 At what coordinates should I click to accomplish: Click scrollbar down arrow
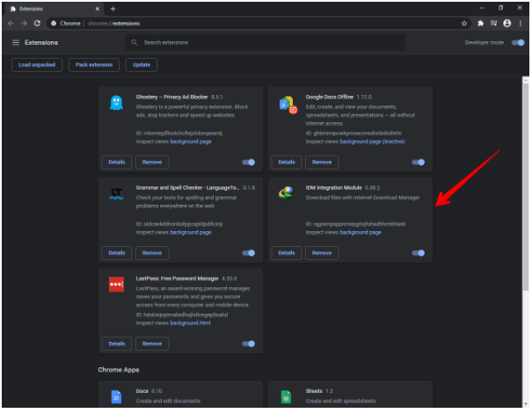pyautogui.click(x=526, y=404)
